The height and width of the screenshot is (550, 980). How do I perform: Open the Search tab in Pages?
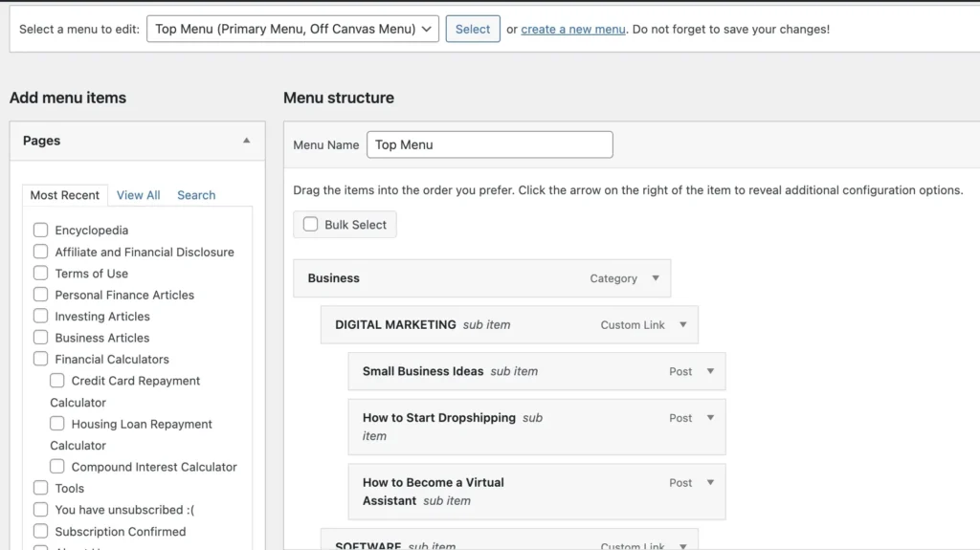tap(196, 195)
